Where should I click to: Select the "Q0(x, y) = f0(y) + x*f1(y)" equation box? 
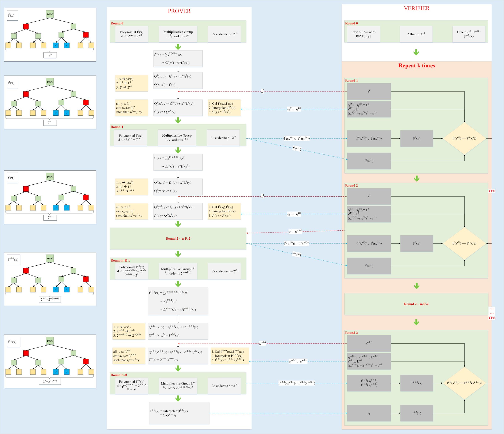tap(178, 80)
